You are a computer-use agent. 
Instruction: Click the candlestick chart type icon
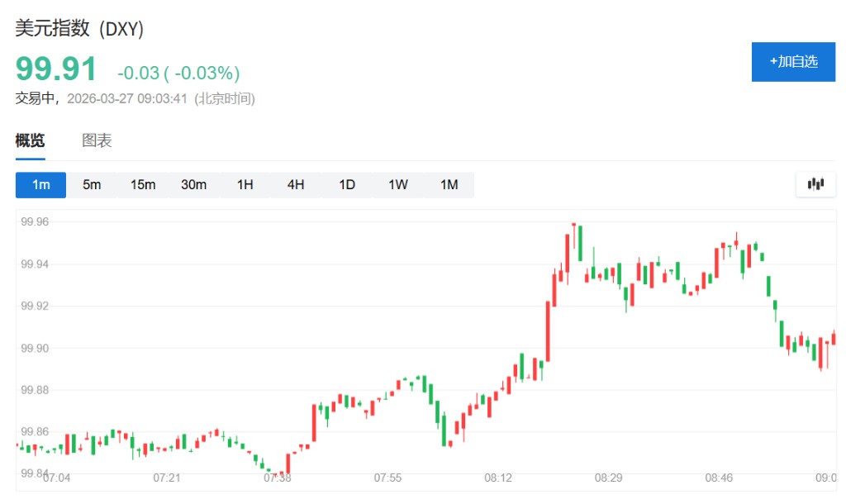815,184
